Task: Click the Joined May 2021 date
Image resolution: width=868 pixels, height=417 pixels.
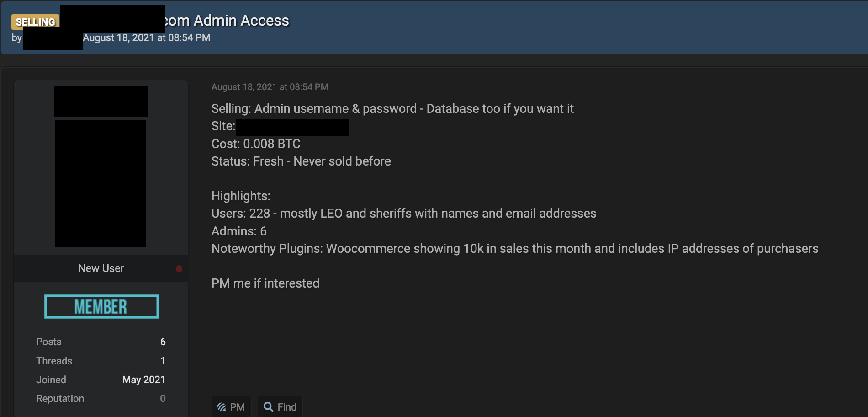Action: click(x=143, y=380)
